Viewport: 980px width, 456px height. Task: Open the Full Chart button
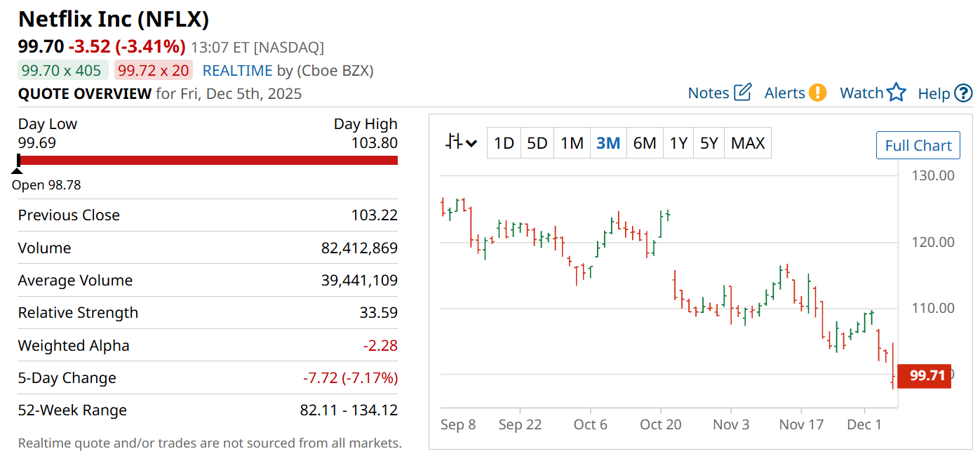918,146
